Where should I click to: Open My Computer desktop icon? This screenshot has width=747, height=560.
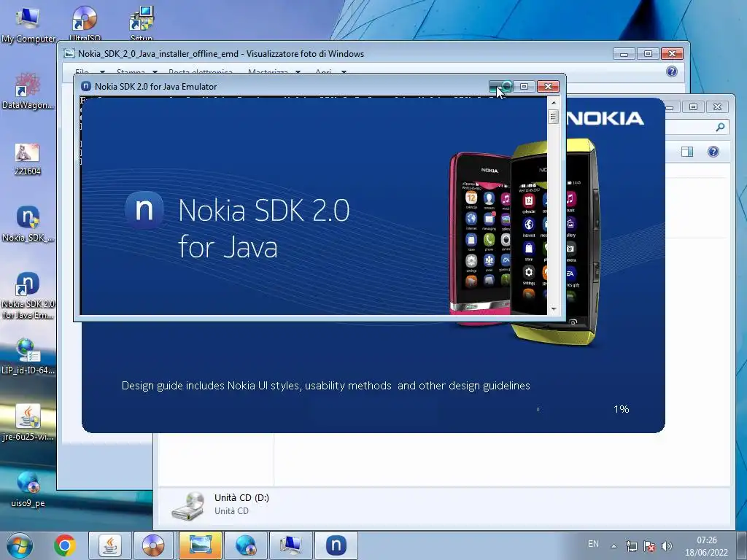pos(28,24)
